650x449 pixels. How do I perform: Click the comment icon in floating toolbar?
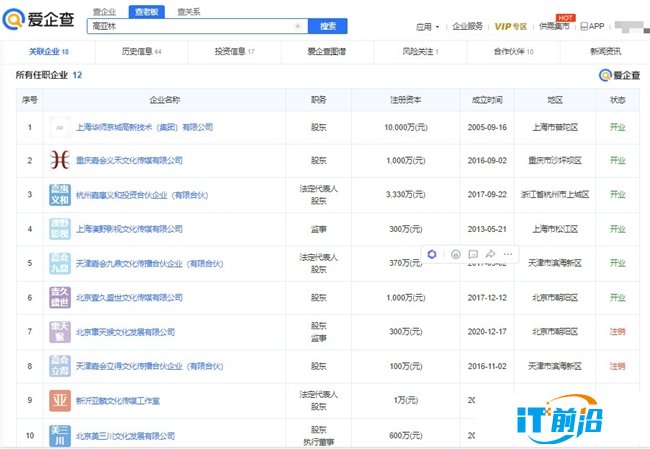[x=473, y=254]
